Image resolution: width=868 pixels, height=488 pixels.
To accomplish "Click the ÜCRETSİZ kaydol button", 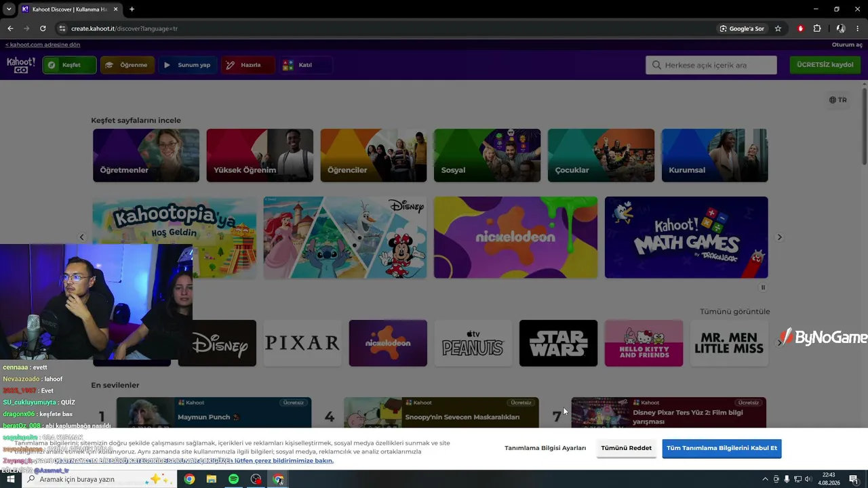I will (825, 65).
